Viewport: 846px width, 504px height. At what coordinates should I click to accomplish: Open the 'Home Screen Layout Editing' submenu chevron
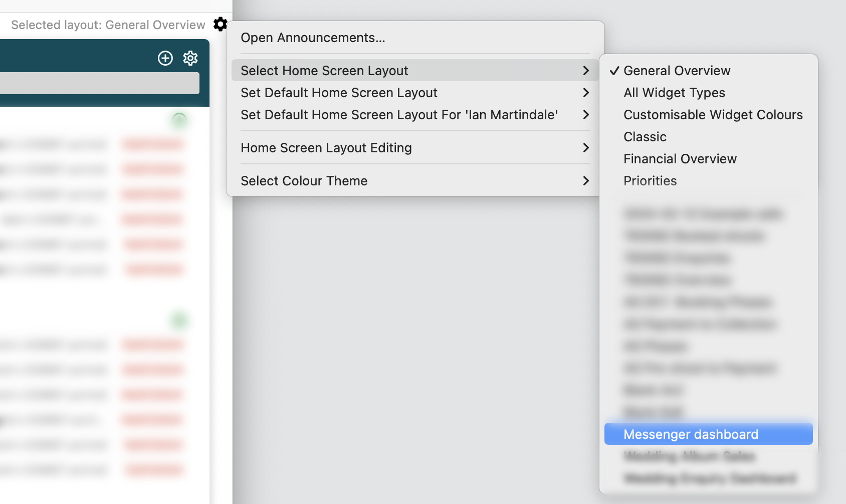pyautogui.click(x=586, y=148)
